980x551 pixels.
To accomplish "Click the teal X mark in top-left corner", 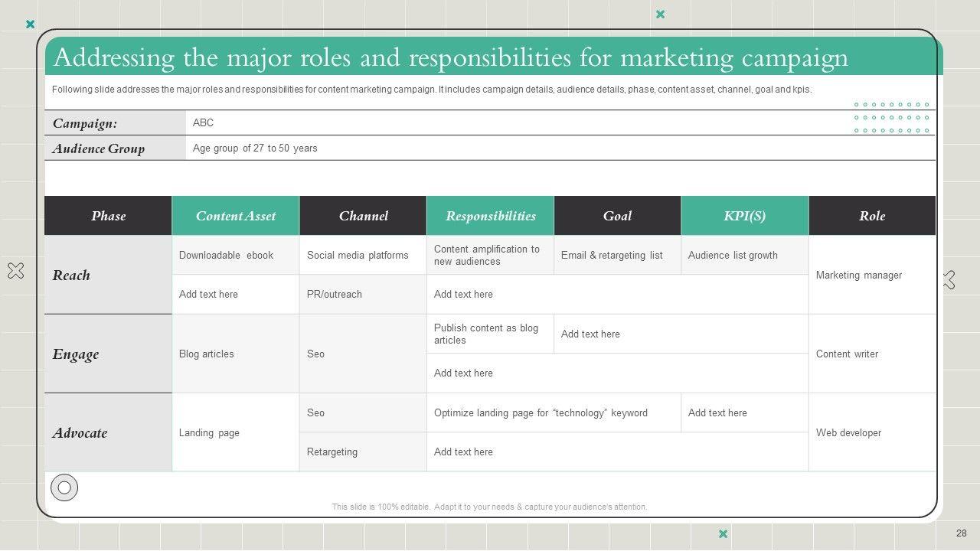I will pyautogui.click(x=31, y=24).
